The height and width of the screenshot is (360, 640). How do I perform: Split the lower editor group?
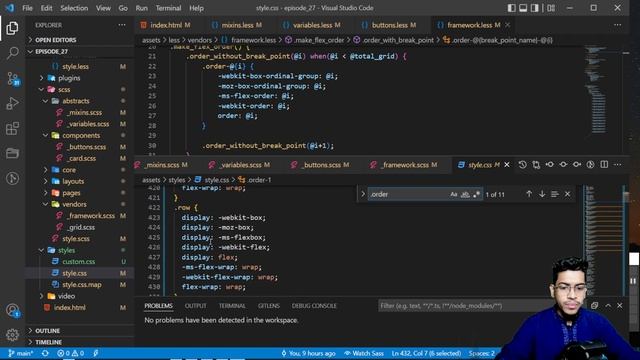[x=604, y=164]
